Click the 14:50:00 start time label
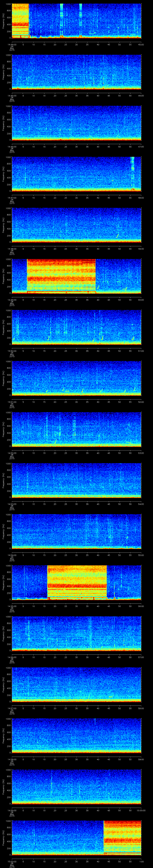The width and height of the screenshot is (153, 868). coord(12,351)
